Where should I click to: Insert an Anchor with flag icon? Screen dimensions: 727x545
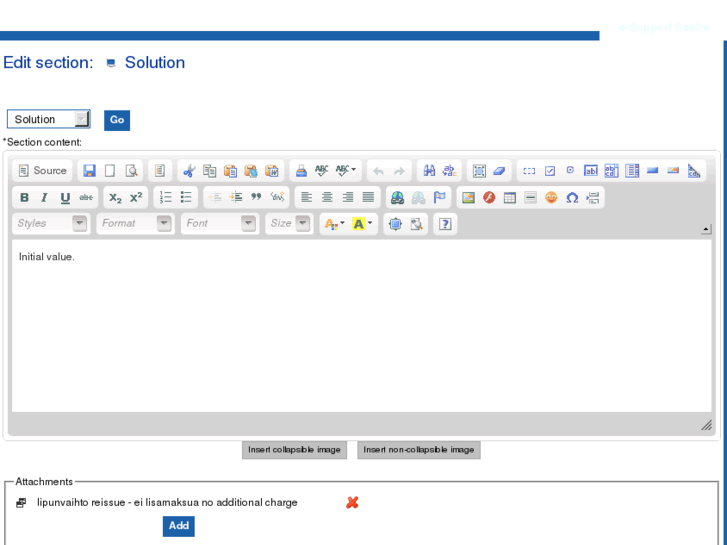coord(439,198)
